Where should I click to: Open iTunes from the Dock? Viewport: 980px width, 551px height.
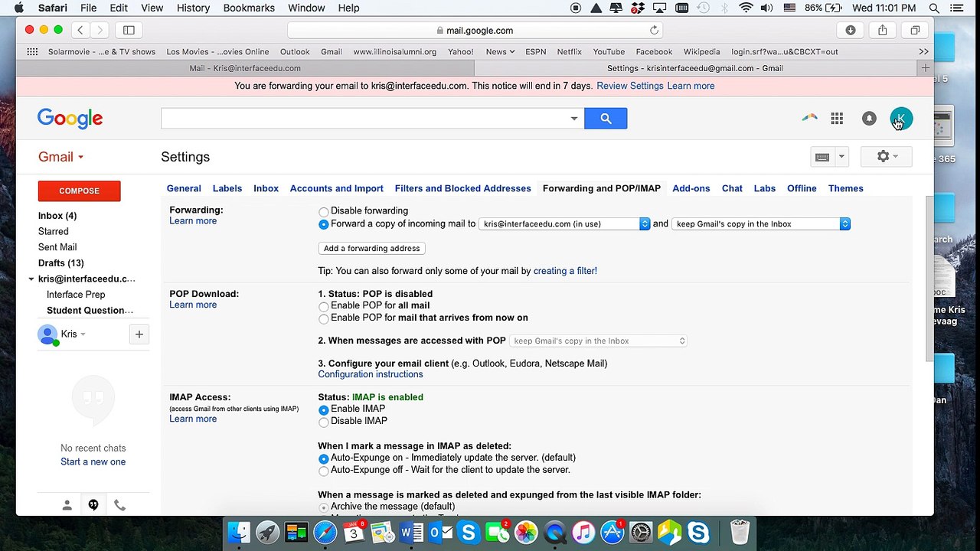point(583,532)
